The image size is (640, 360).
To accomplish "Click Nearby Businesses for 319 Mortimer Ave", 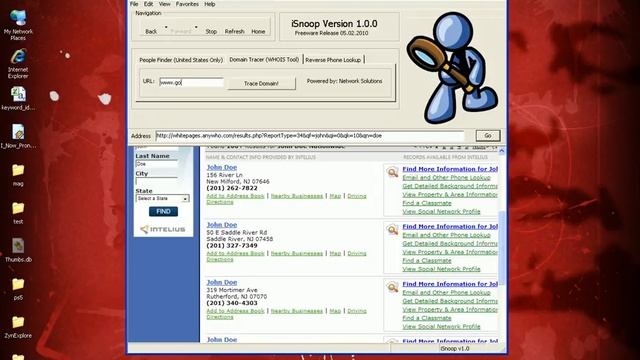I will (x=297, y=311).
